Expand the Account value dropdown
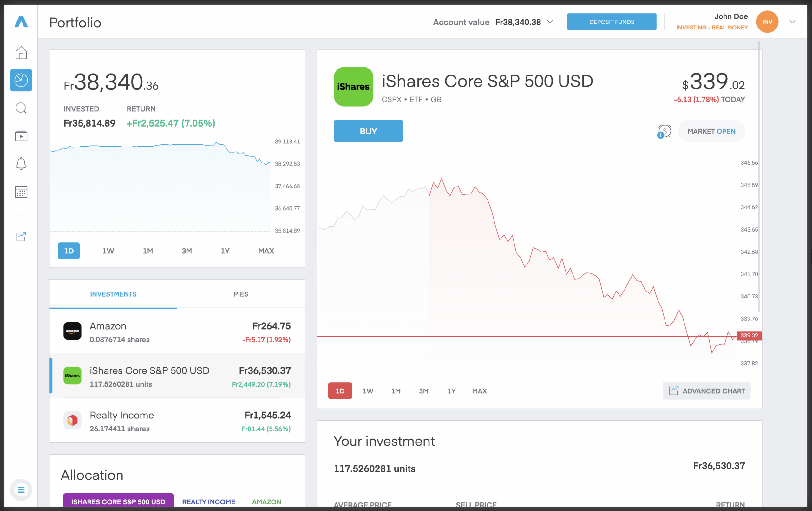The height and width of the screenshot is (511, 812). click(550, 22)
